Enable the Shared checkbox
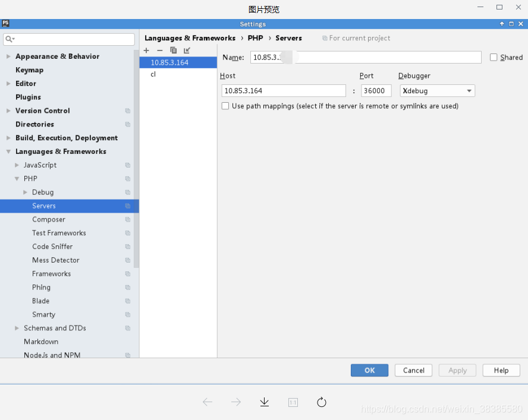This screenshot has height=420, width=528. coord(494,58)
